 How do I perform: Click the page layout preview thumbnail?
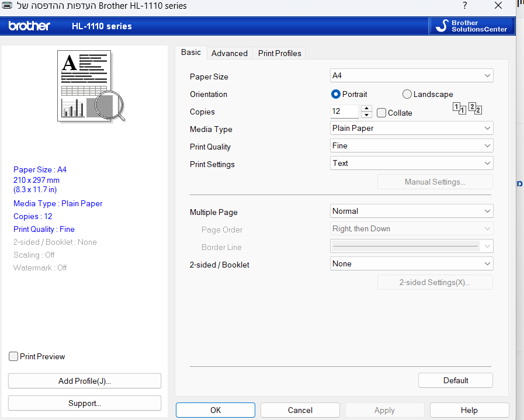[x=91, y=86]
